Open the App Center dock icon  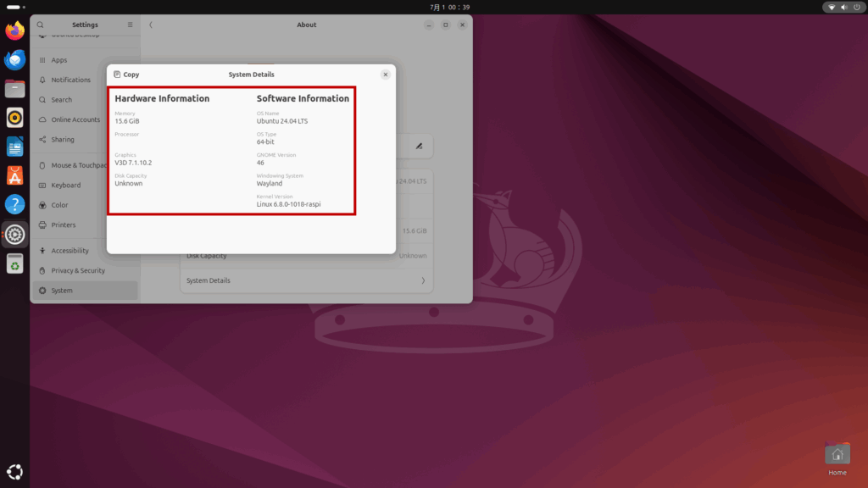pyautogui.click(x=14, y=175)
